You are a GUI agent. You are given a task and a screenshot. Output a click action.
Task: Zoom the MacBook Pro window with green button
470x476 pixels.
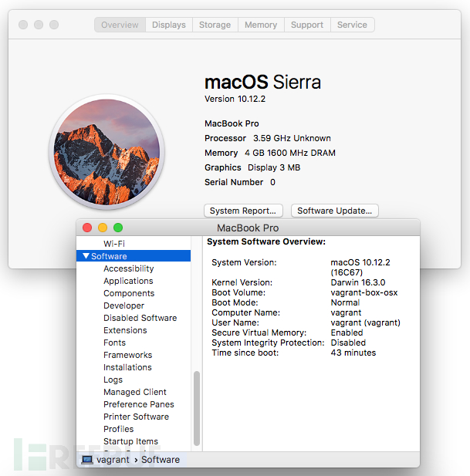tap(118, 228)
